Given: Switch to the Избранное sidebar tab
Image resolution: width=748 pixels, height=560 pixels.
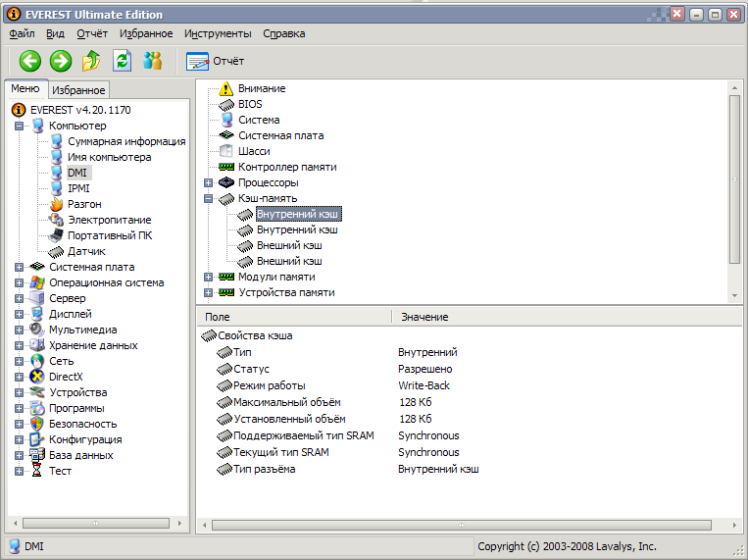Looking at the screenshot, I should [x=78, y=90].
